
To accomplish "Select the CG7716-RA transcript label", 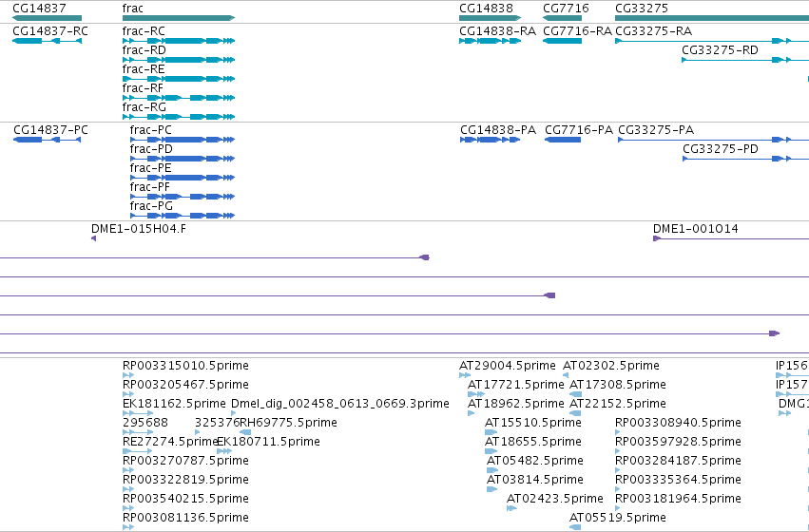I will point(577,31).
